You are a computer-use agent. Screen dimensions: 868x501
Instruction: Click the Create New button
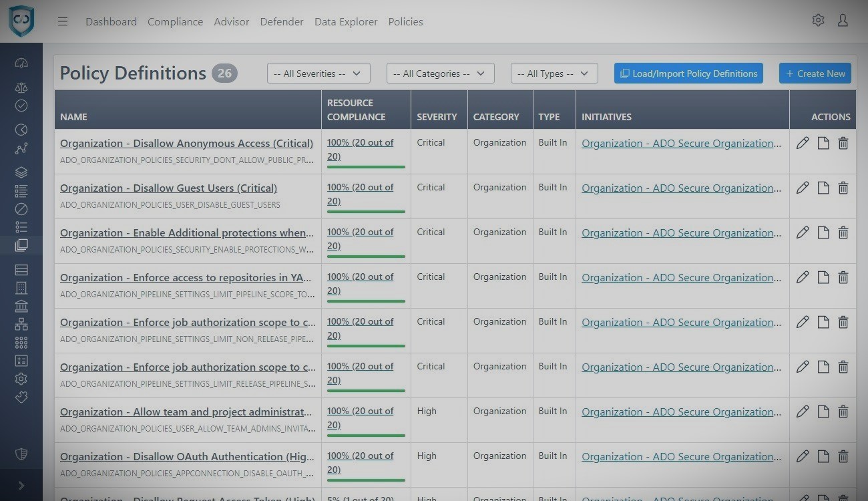point(815,73)
